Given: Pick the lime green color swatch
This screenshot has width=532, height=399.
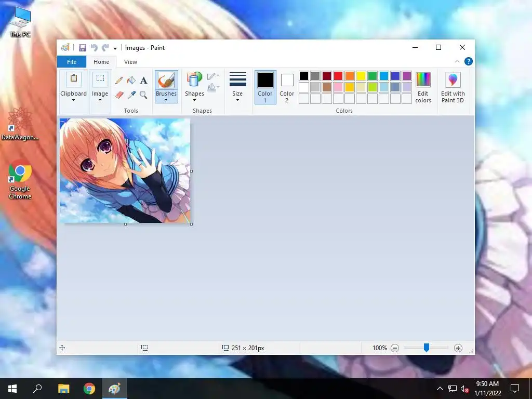Looking at the screenshot, I should 373,87.
